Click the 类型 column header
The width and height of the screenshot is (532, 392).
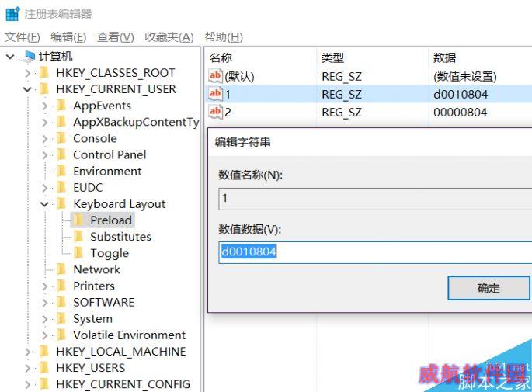(x=332, y=58)
